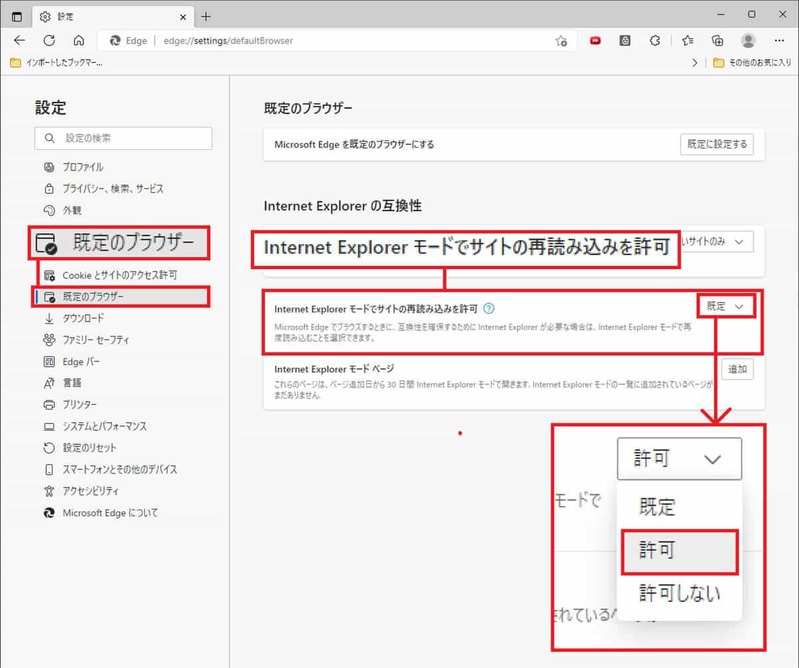
Task: Open the three-dot settings and more menu
Action: point(779,40)
